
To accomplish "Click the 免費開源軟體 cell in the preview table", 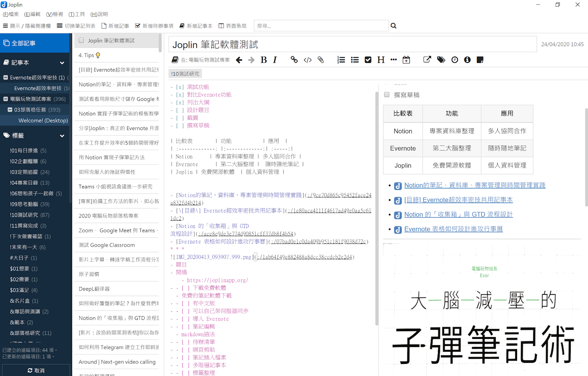I will [452, 166].
